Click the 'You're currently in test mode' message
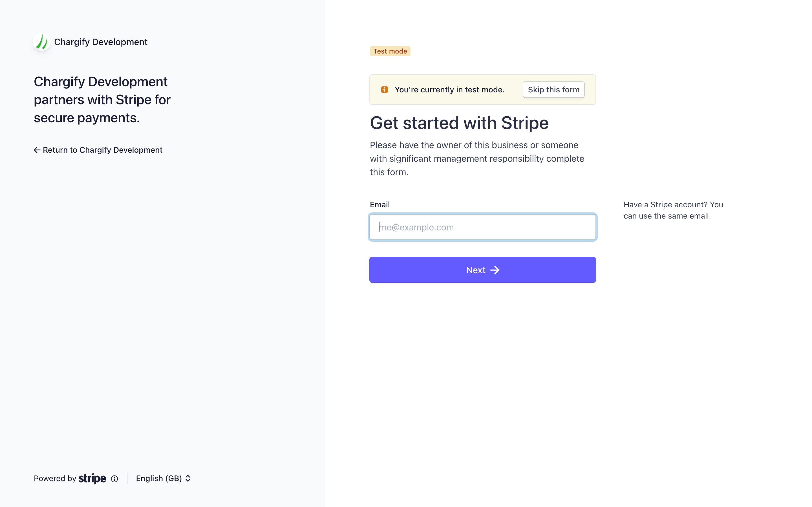Viewport: 812px width, 507px height. click(x=450, y=90)
